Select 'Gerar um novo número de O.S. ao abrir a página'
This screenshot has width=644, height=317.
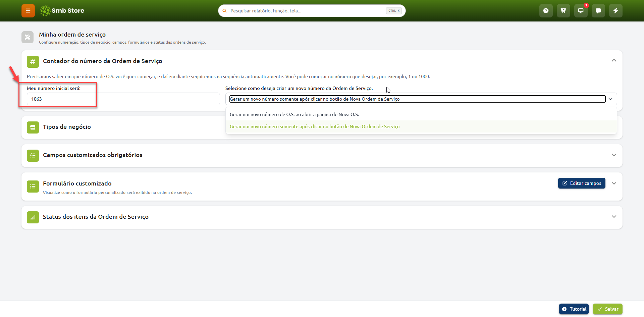pyautogui.click(x=421, y=114)
